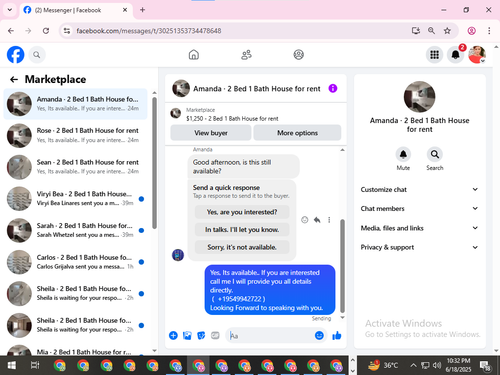500x375 pixels.
Task: Open Chrome three-dot menu
Action: 489,31
